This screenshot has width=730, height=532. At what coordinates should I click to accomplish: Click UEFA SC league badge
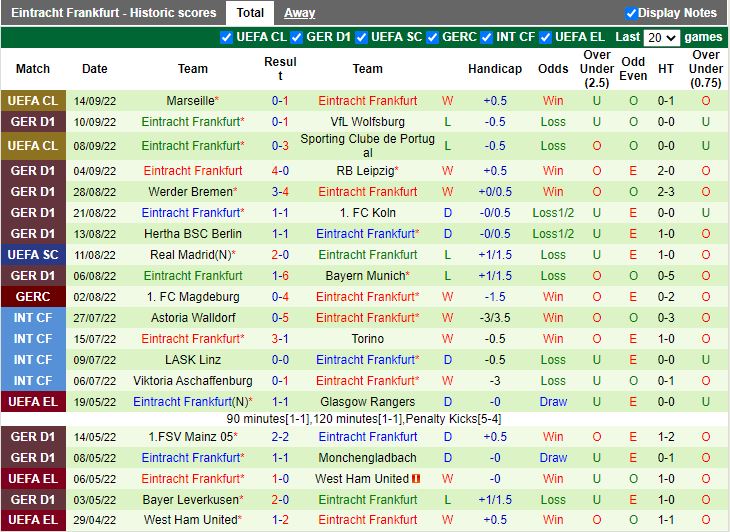click(33, 255)
